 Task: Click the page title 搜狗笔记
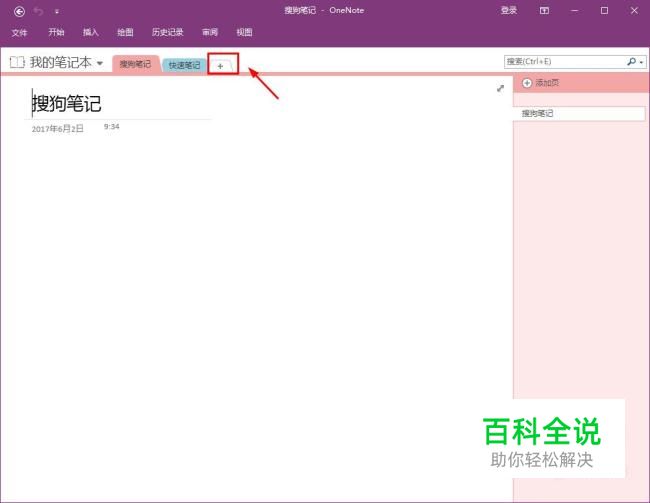tap(67, 103)
